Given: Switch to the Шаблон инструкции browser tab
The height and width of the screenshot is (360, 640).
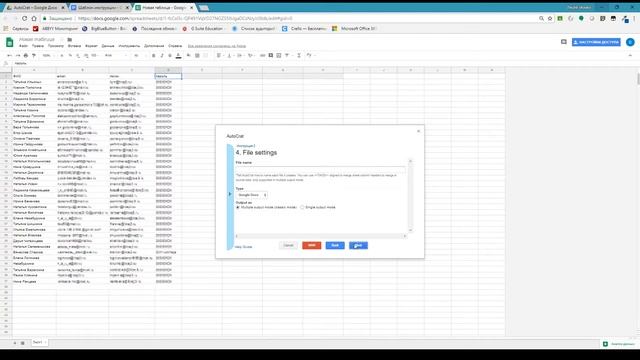Looking at the screenshot, I should pyautogui.click(x=100, y=8).
